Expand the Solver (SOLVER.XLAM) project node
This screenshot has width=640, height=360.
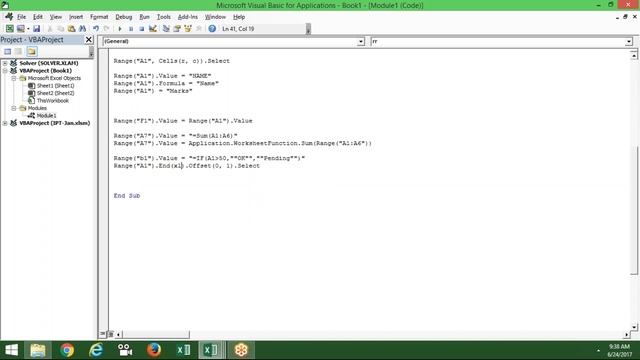pyautogui.click(x=5, y=63)
